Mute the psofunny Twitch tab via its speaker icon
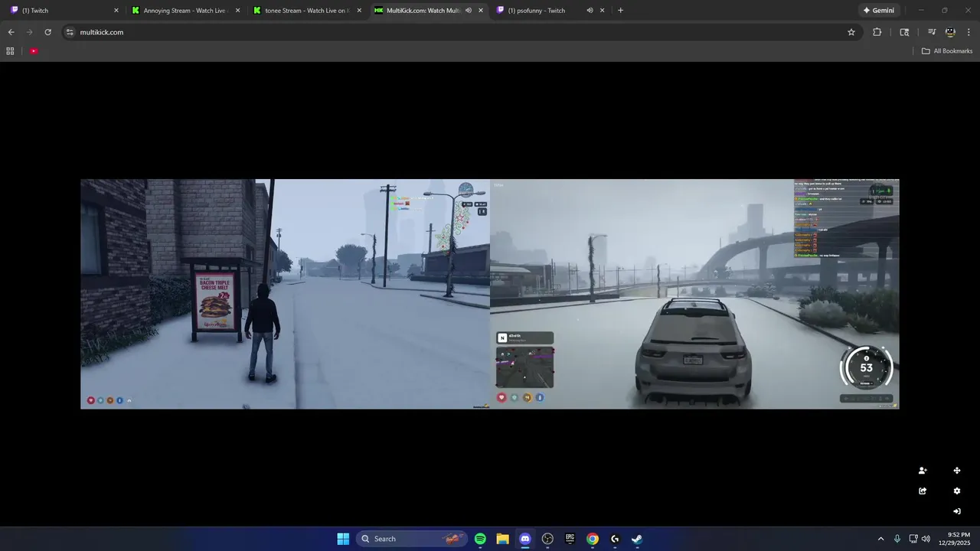This screenshot has height=551, width=980. [x=590, y=11]
